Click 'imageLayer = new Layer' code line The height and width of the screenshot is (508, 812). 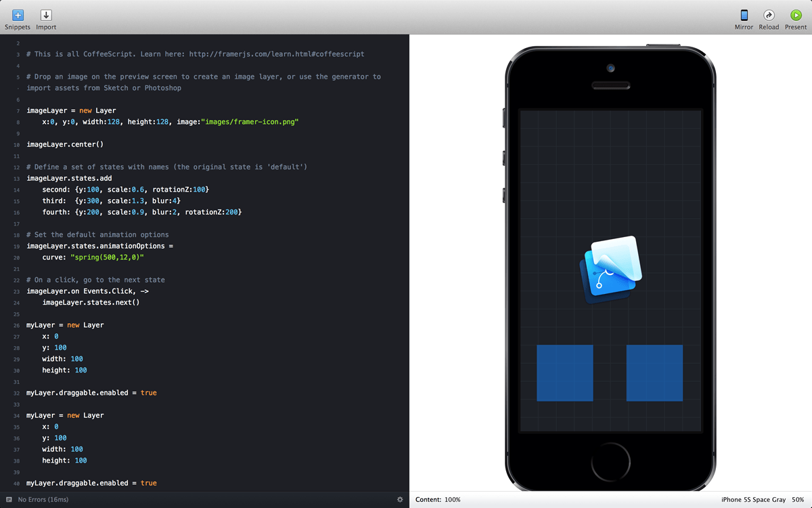pyautogui.click(x=71, y=110)
